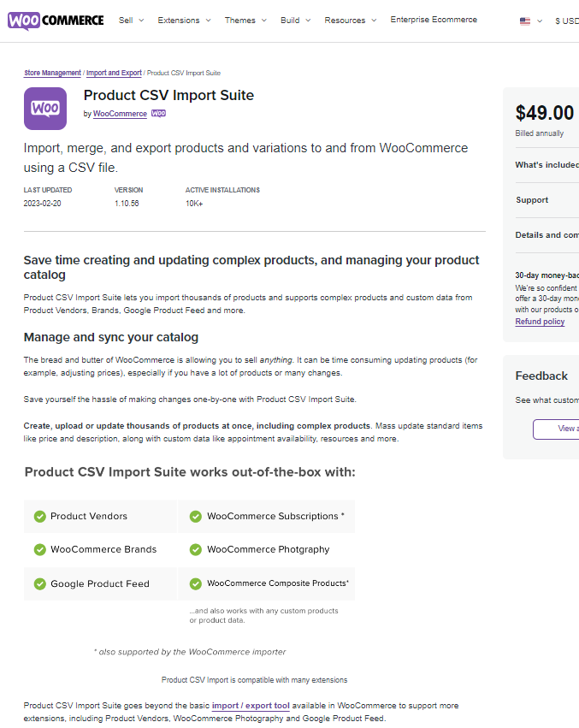Click the Product CSV Import Suite heading
The width and height of the screenshot is (579, 728).
pyautogui.click(x=168, y=95)
